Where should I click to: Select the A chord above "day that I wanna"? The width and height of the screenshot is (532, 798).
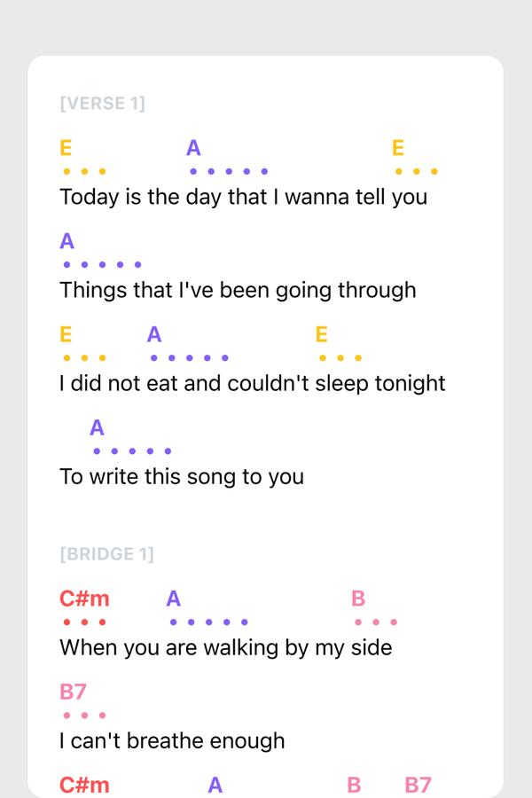point(193,148)
